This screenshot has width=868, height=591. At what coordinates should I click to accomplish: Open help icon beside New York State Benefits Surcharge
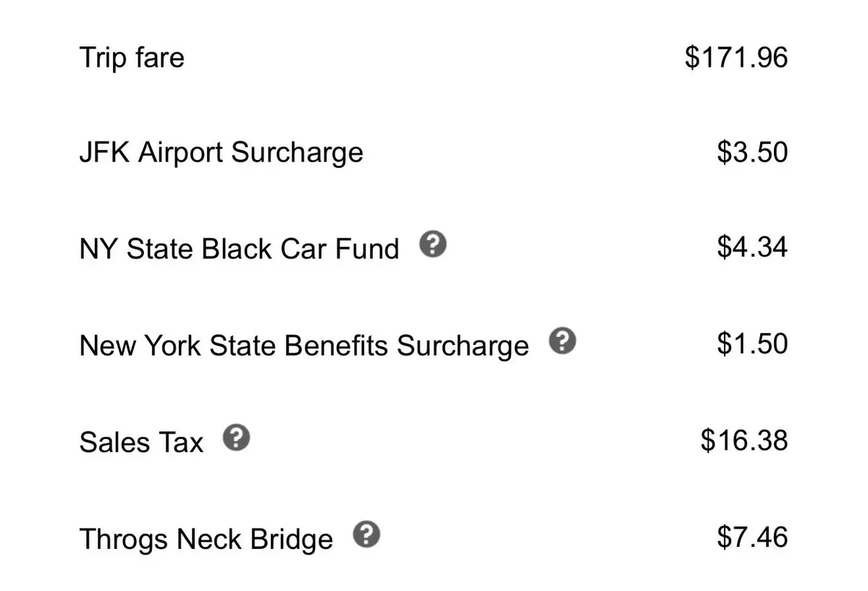[x=562, y=340]
